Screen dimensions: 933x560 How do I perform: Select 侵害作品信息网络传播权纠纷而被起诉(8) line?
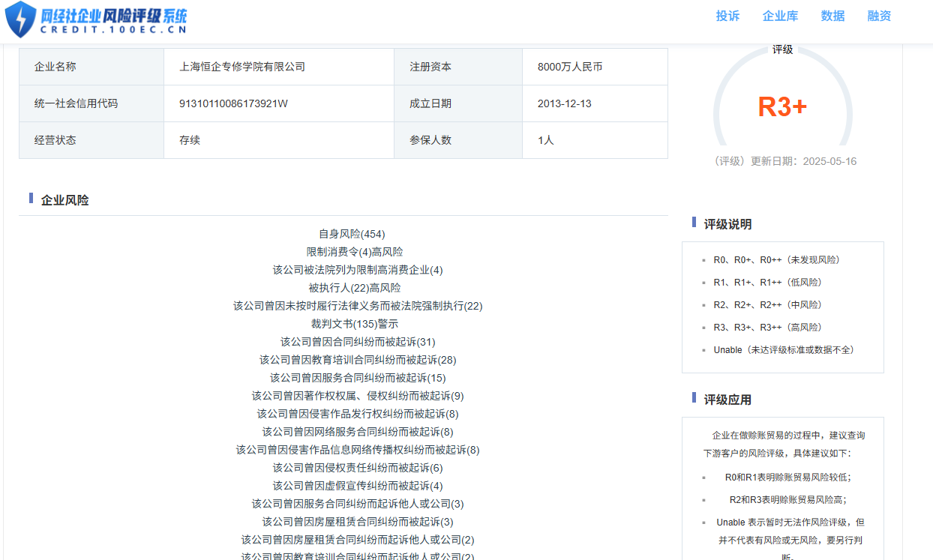(x=358, y=450)
